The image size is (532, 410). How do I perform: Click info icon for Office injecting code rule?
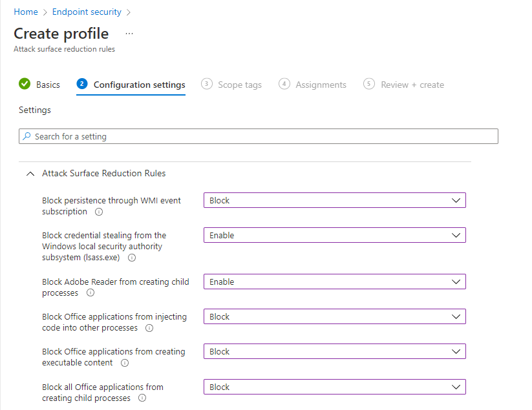149,328
